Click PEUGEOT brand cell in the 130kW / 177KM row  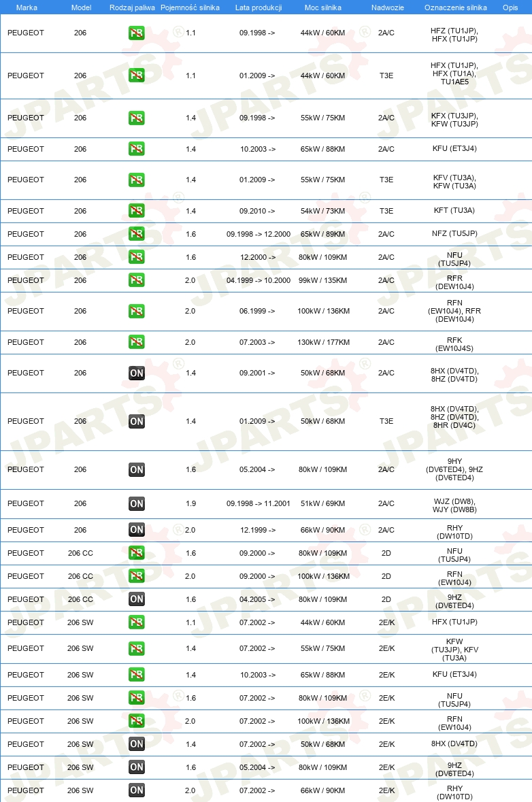[26, 342]
